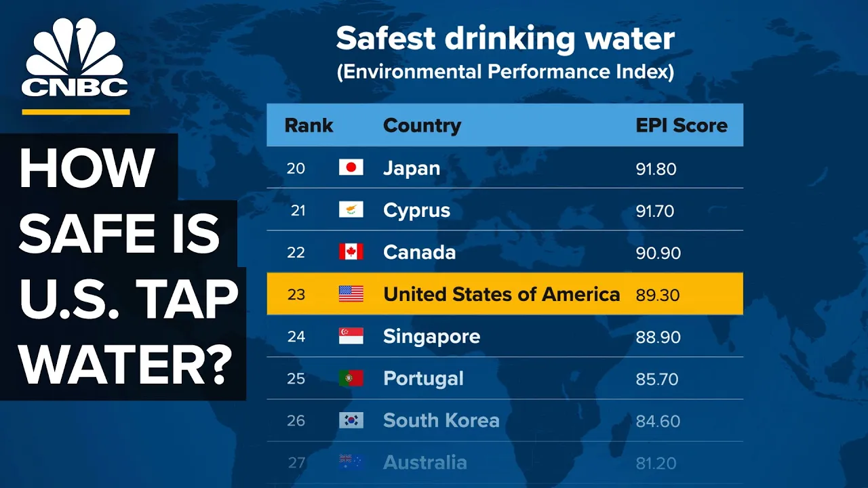Click the Cyprus flag icon
The height and width of the screenshot is (488, 868).
[x=351, y=210]
